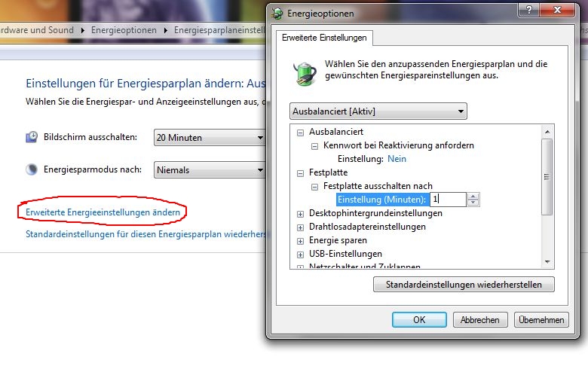Click the settings list scrollbar down arrow
This screenshot has height=369, width=588.
(547, 262)
